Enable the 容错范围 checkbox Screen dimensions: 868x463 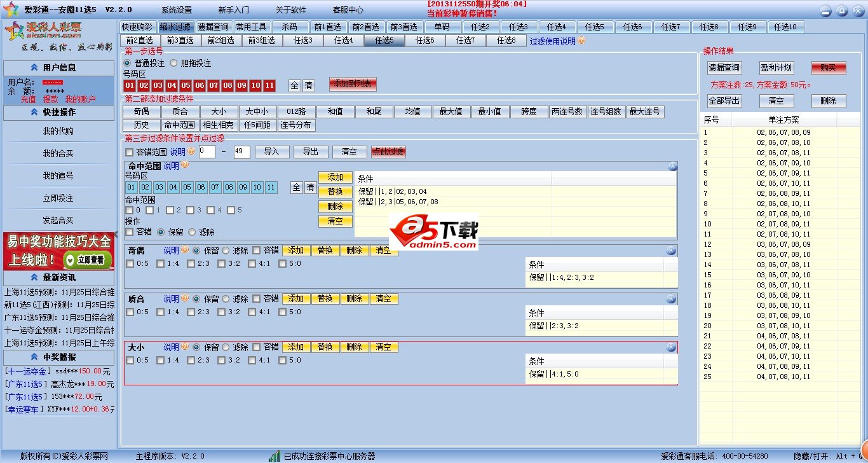pos(130,152)
